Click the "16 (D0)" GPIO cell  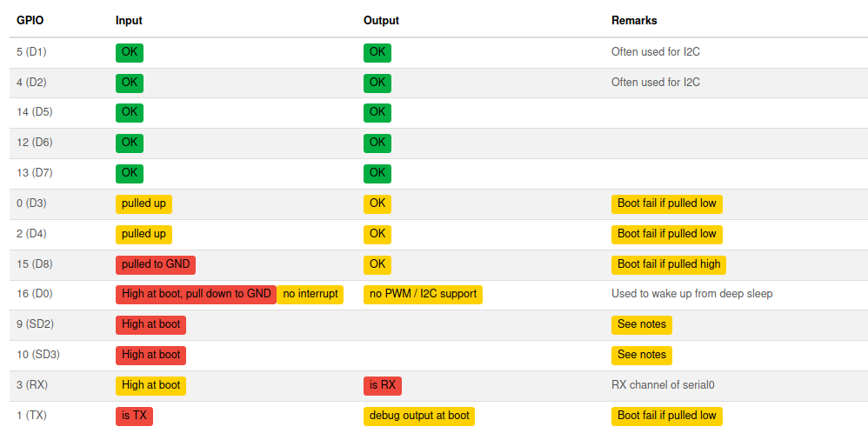[x=35, y=294]
